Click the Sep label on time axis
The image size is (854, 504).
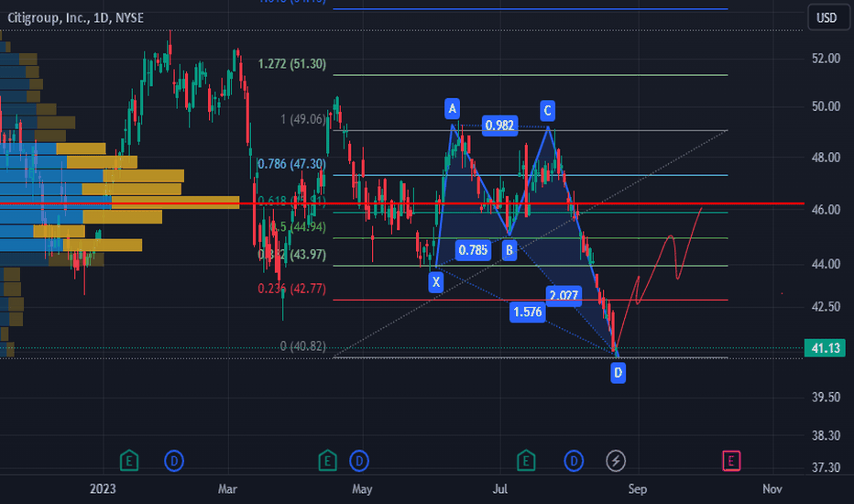[637, 488]
